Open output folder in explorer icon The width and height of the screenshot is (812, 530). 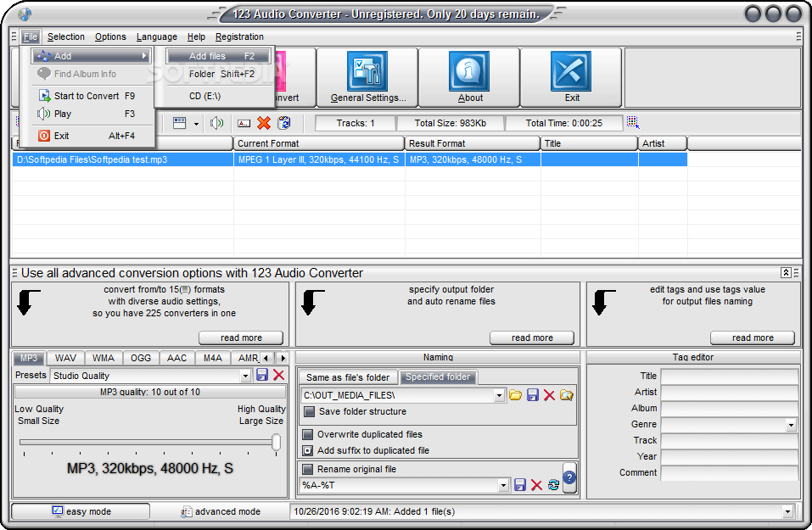click(x=567, y=395)
